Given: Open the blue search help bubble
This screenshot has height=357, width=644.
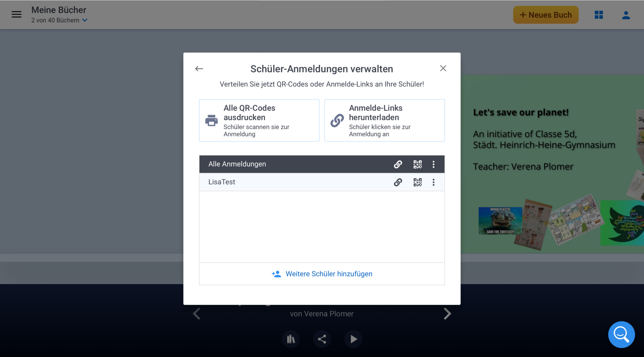Looking at the screenshot, I should (621, 334).
